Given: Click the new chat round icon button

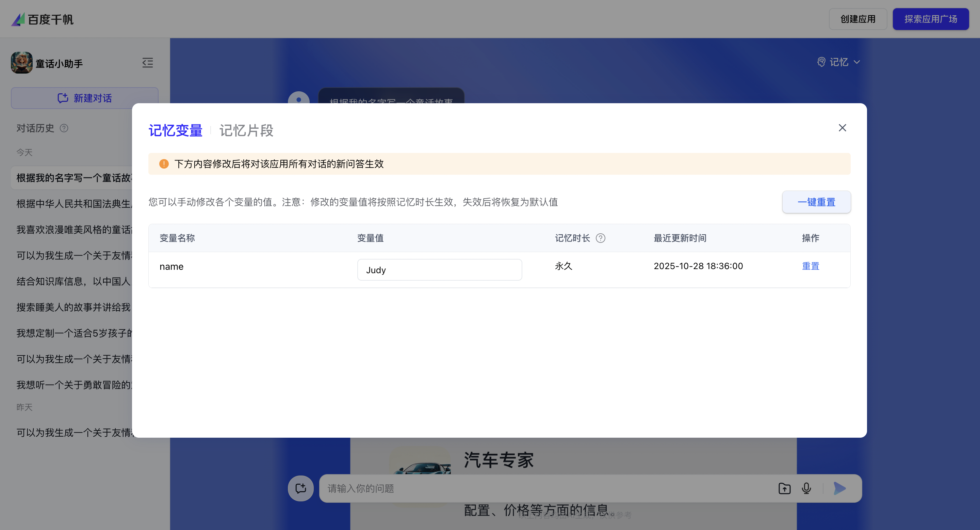Looking at the screenshot, I should pos(300,488).
